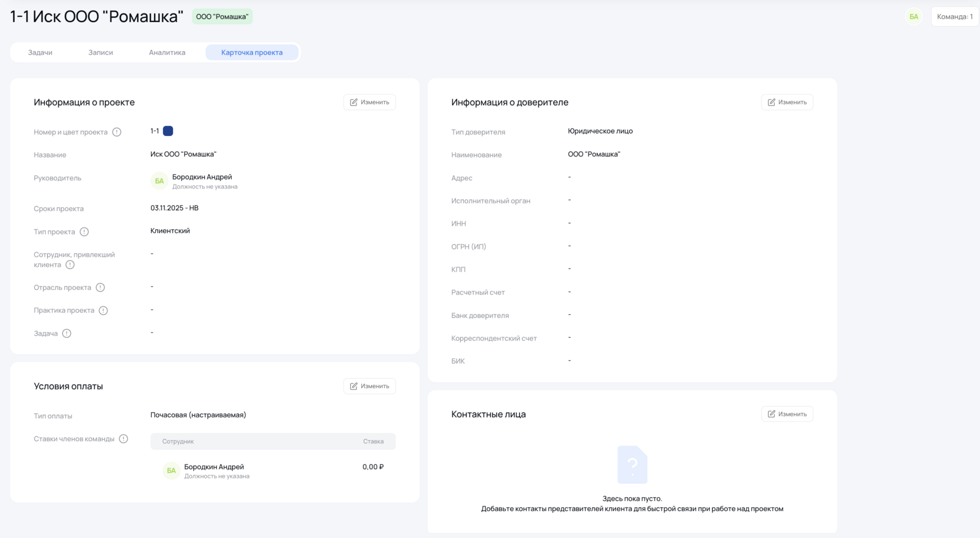Open the Задачи tab
Image resolution: width=980 pixels, height=538 pixels.
click(40, 53)
